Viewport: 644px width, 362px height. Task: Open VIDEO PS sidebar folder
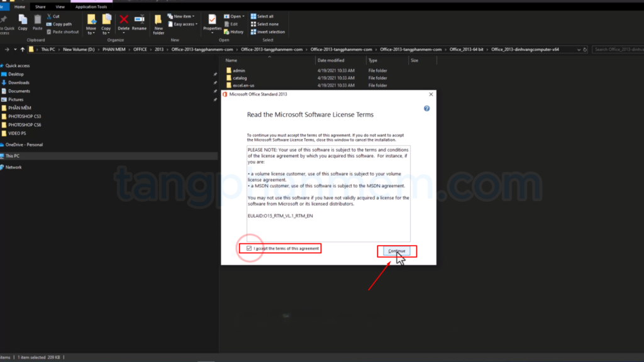pyautogui.click(x=17, y=133)
